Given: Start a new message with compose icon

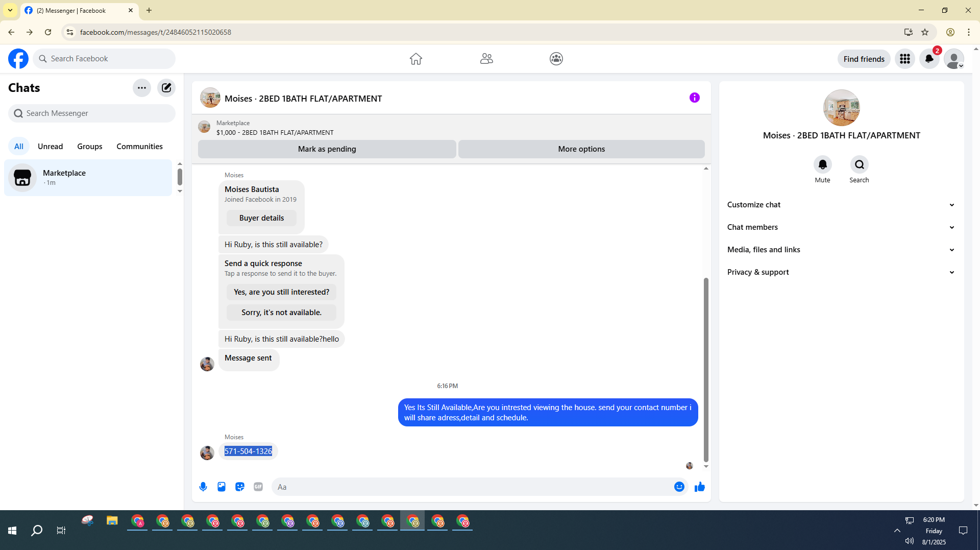Looking at the screenshot, I should click(x=166, y=88).
